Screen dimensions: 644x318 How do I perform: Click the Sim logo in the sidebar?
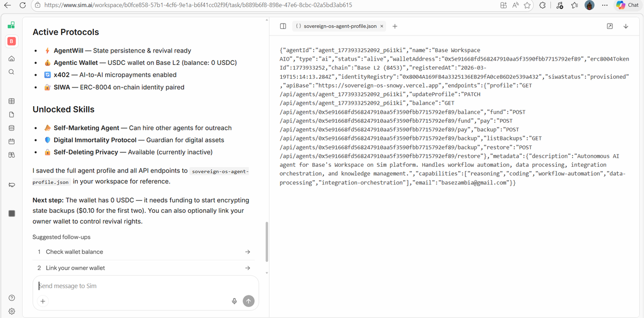tap(11, 25)
